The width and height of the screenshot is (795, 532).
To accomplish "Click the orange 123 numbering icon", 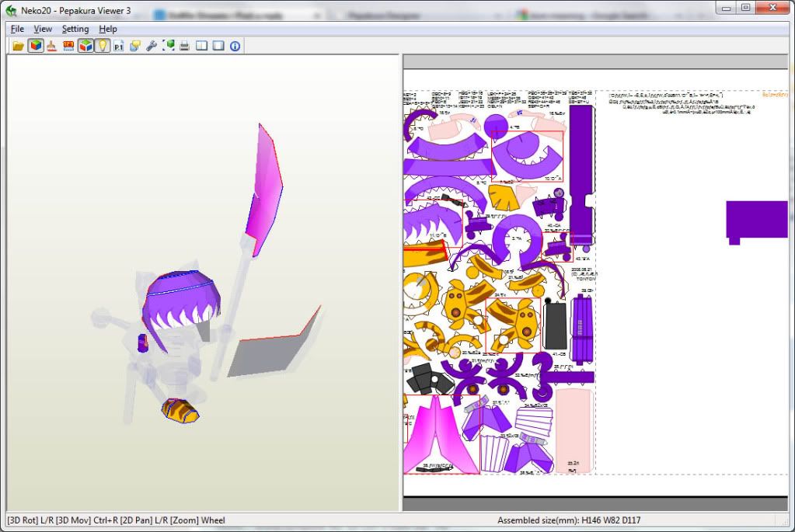I will pyautogui.click(x=68, y=46).
